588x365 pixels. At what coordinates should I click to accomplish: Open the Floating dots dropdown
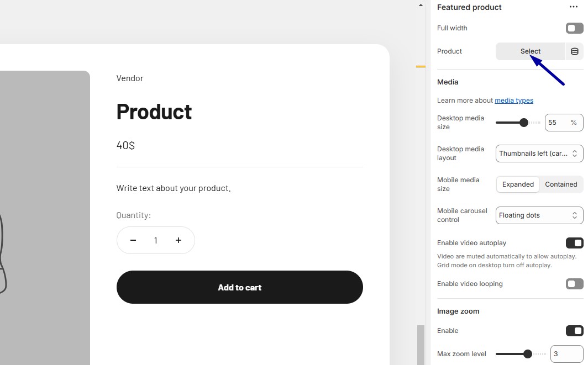539,215
